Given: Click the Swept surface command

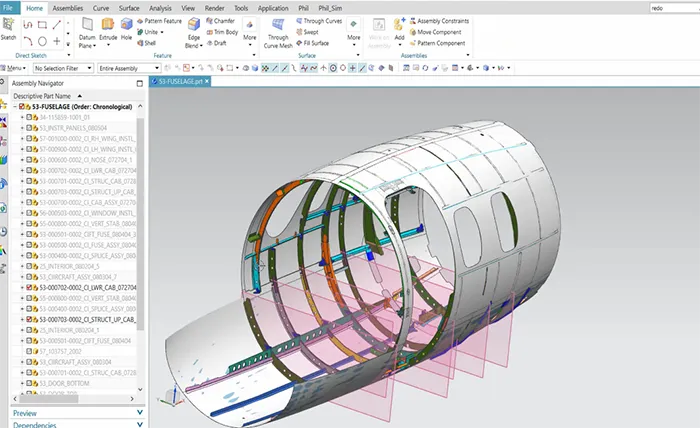Looking at the screenshot, I should pos(307,32).
